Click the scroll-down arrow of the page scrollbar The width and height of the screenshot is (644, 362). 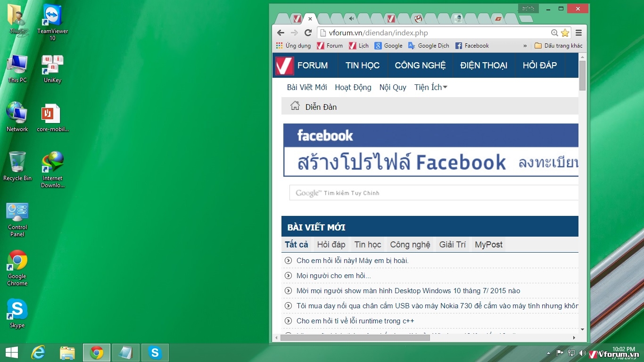click(582, 329)
